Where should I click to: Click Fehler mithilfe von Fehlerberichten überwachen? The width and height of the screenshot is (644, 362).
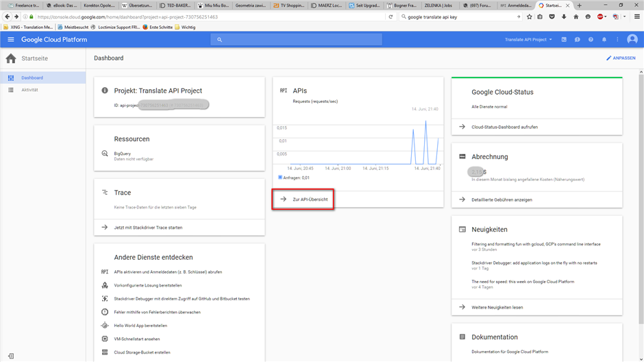coord(157,312)
